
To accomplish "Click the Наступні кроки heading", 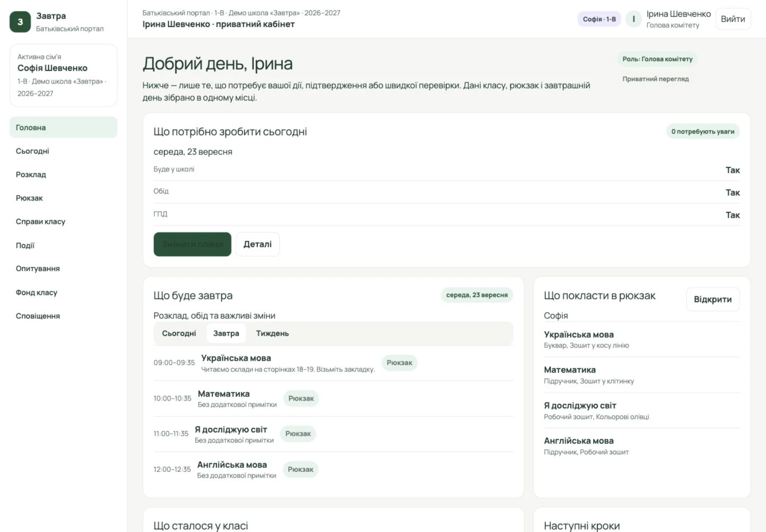I will click(581, 526).
